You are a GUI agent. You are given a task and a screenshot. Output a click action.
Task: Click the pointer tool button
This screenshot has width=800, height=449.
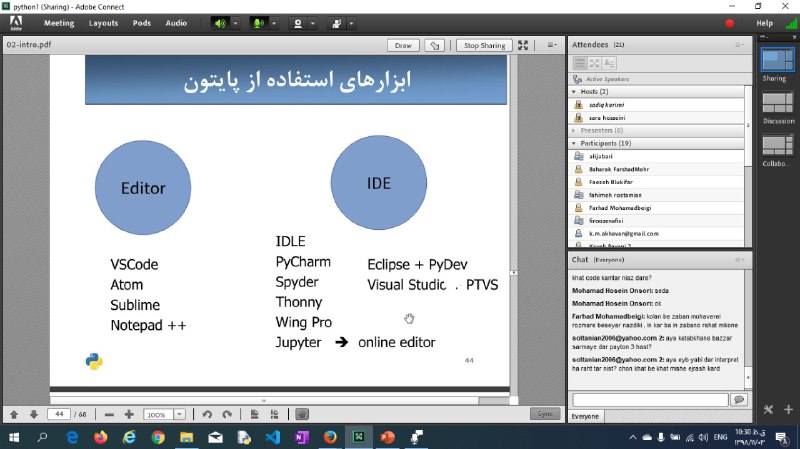tap(435, 45)
